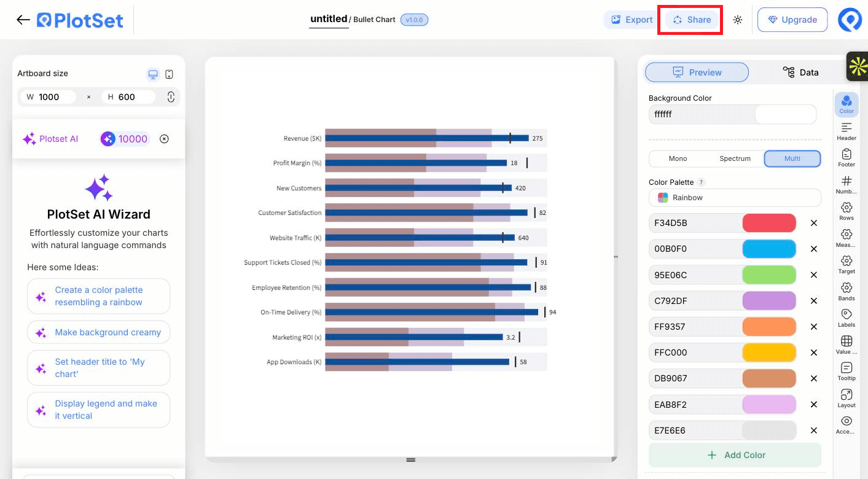Remove color F34D5B from palette
Screen dimensions: 868x479
(814, 223)
